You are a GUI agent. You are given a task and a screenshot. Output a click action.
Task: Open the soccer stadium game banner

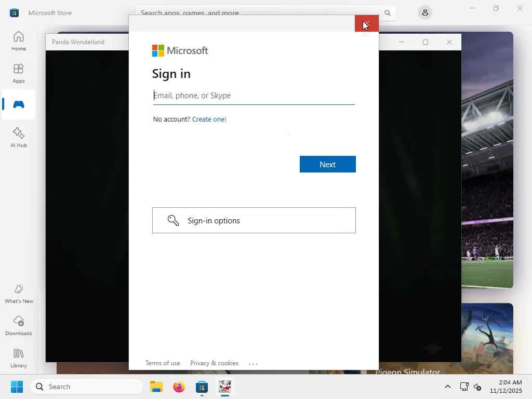point(487,159)
